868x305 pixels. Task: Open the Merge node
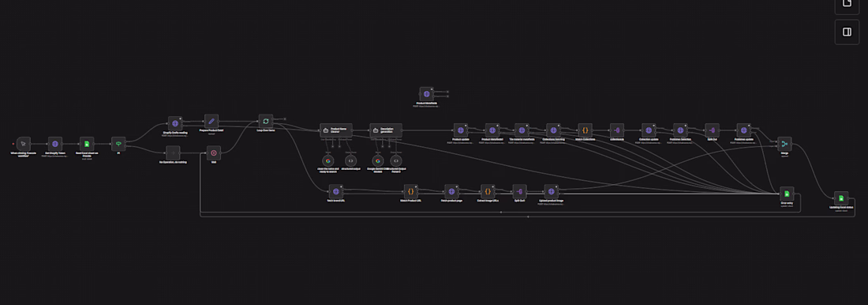[784, 144]
